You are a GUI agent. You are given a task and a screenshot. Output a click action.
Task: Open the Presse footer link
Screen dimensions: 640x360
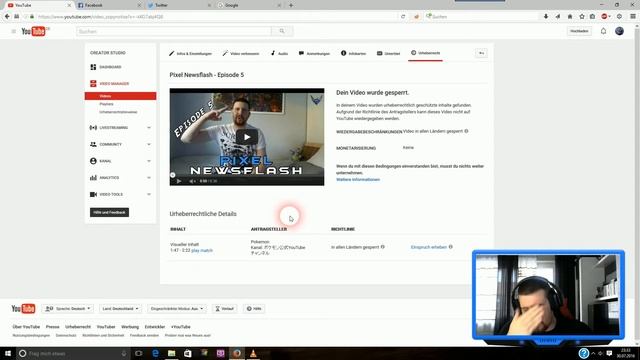(x=53, y=327)
